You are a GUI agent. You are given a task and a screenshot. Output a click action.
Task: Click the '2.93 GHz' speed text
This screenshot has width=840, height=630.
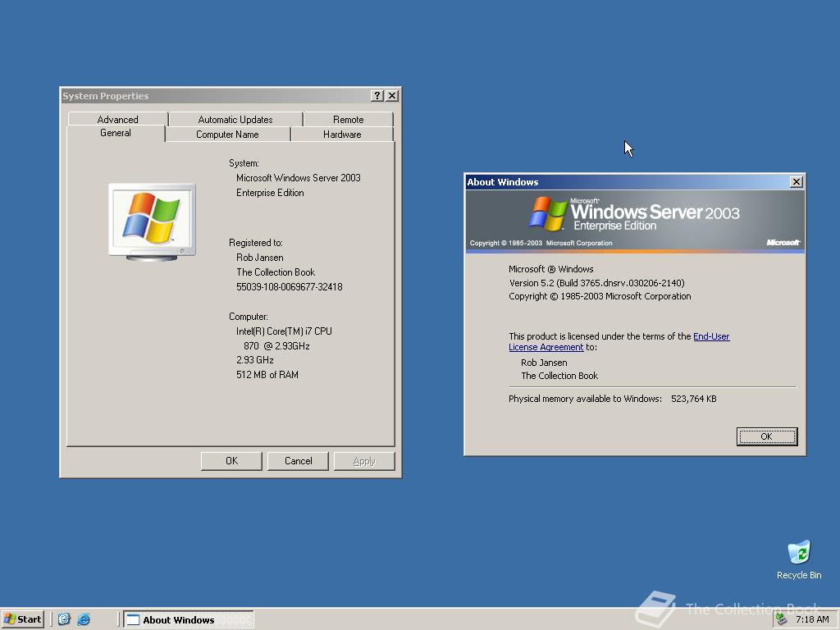255,360
